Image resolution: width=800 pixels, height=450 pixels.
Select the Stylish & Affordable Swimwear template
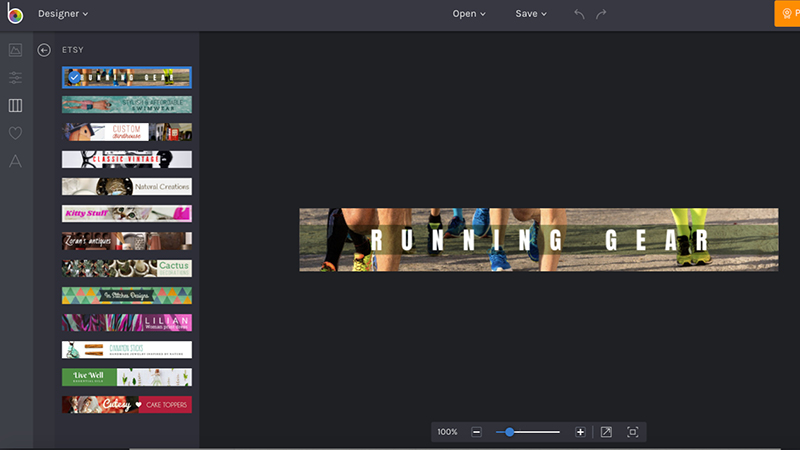(x=127, y=105)
